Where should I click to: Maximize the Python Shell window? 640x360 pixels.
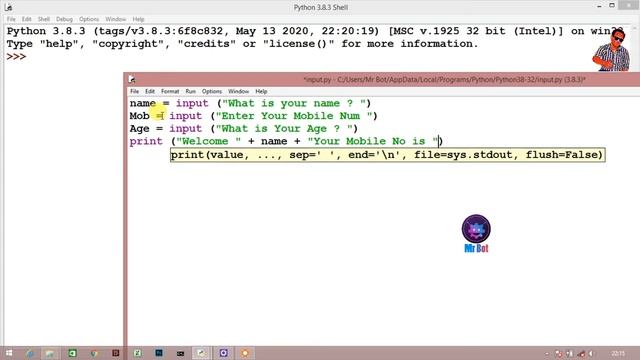point(612,5)
